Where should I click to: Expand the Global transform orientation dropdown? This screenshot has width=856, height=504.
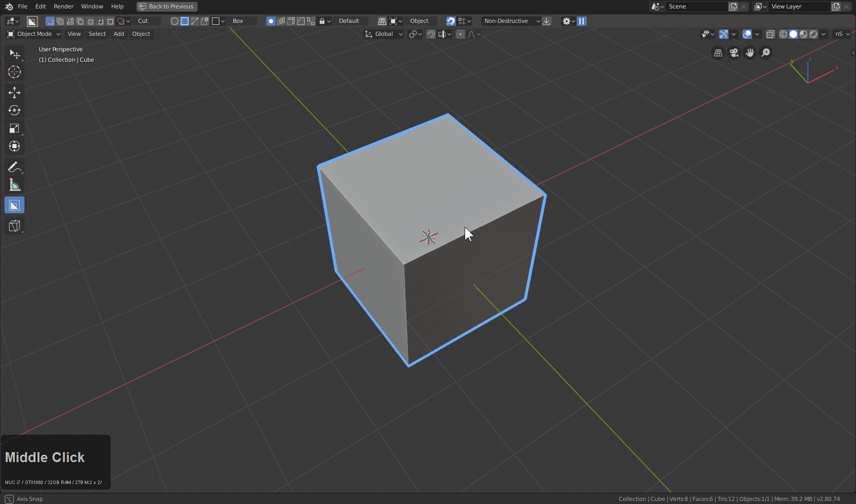pos(384,34)
